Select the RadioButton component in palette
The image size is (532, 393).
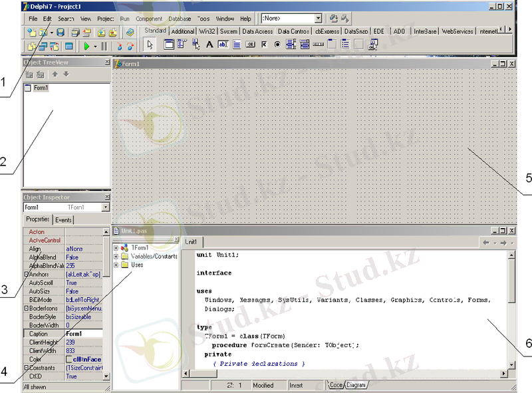click(x=277, y=45)
